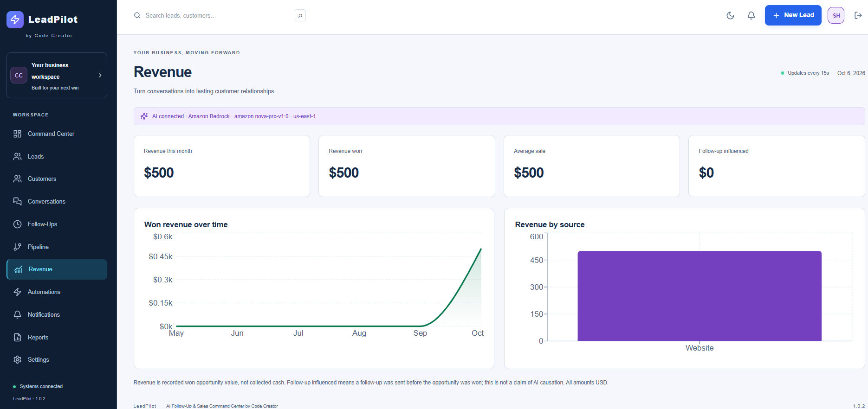Click the Automations bolt icon
The width and height of the screenshot is (868, 409).
click(x=18, y=292)
